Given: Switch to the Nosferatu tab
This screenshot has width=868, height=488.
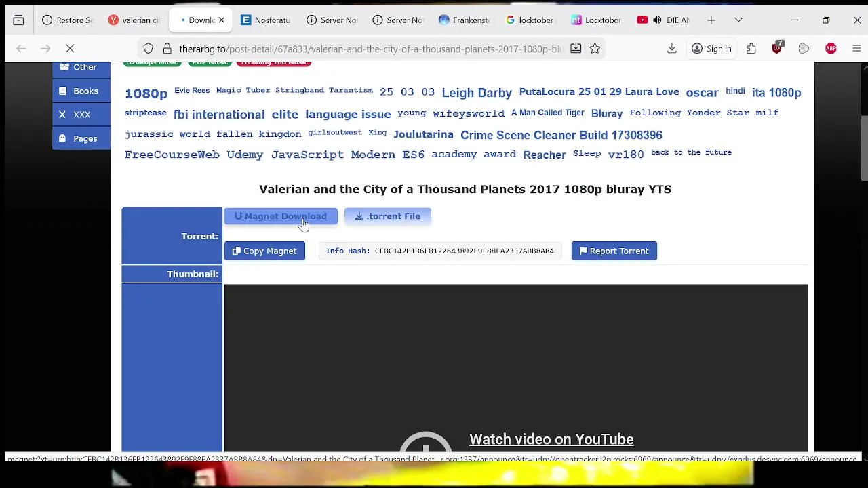Looking at the screenshot, I should pyautogui.click(x=266, y=20).
